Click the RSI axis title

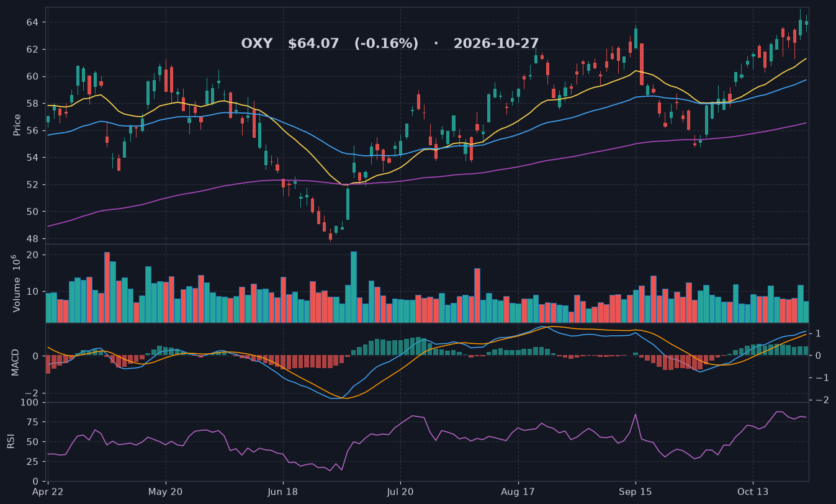pos(11,441)
